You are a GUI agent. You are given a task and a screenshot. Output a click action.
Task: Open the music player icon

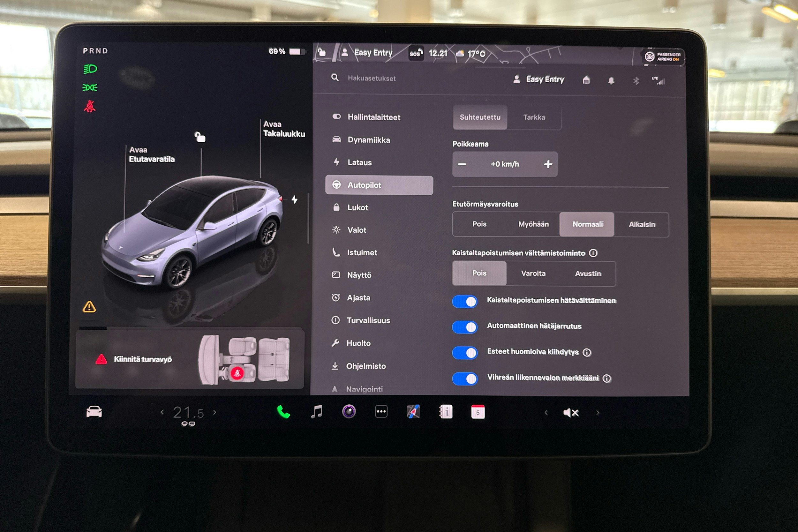point(317,412)
